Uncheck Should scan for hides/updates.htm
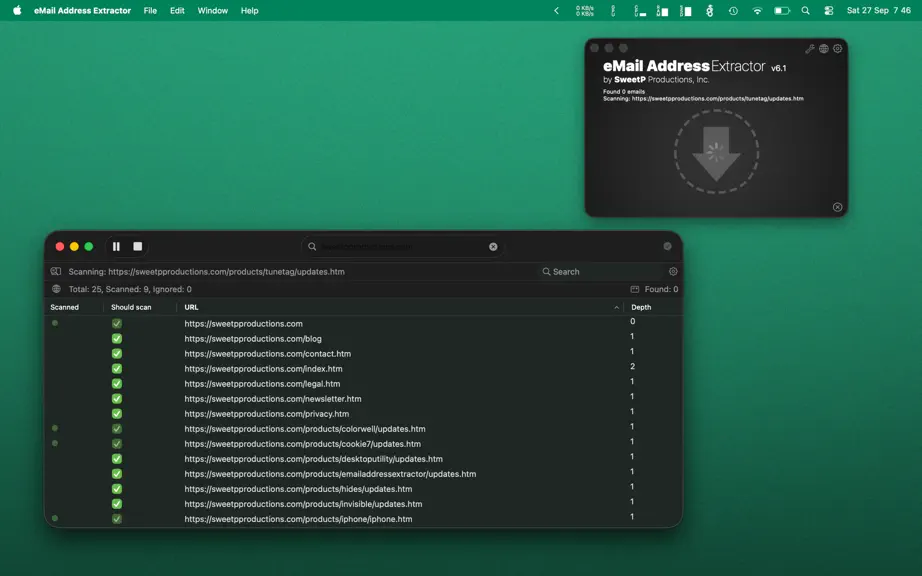This screenshot has width=922, height=576. [117, 489]
